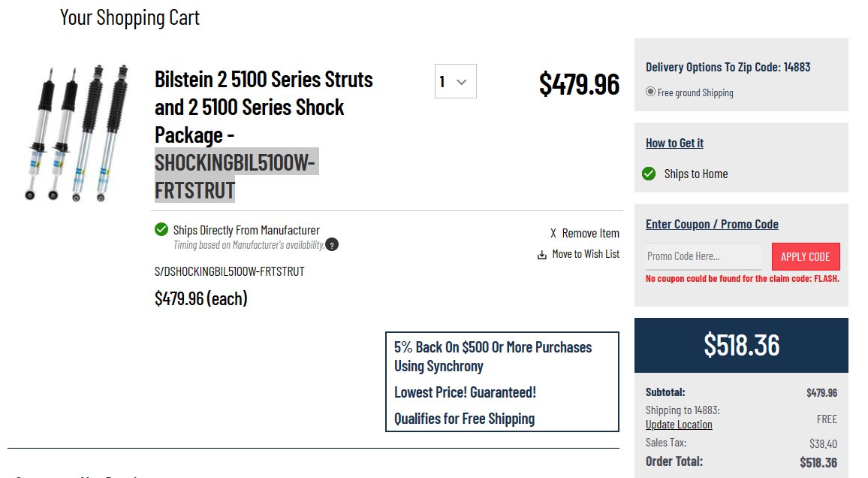
Task: Click green checkmark beside Ships to Home
Action: (649, 174)
